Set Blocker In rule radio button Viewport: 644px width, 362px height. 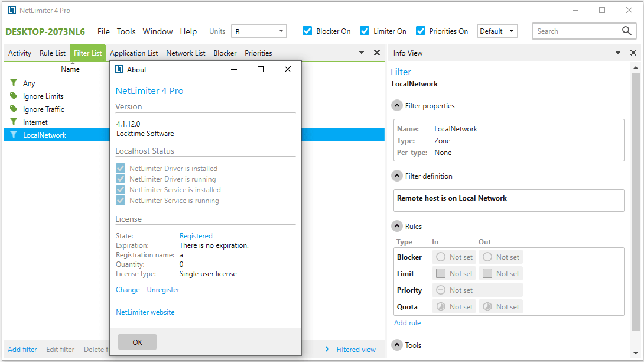(441, 257)
